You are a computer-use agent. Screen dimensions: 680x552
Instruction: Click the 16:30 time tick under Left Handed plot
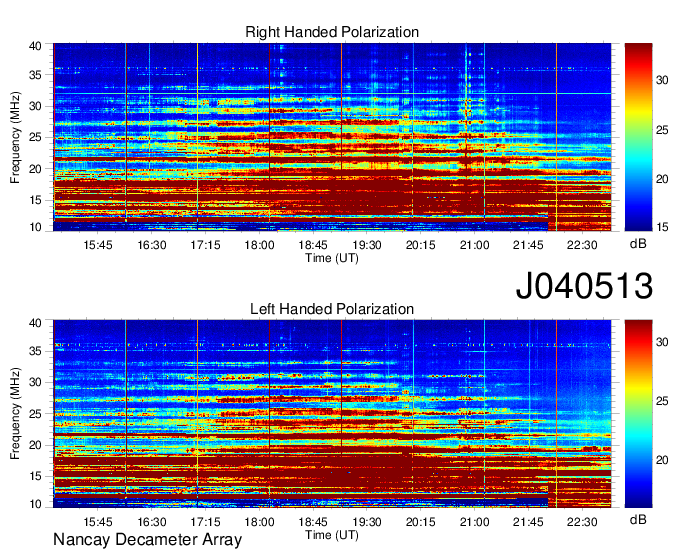(x=152, y=522)
